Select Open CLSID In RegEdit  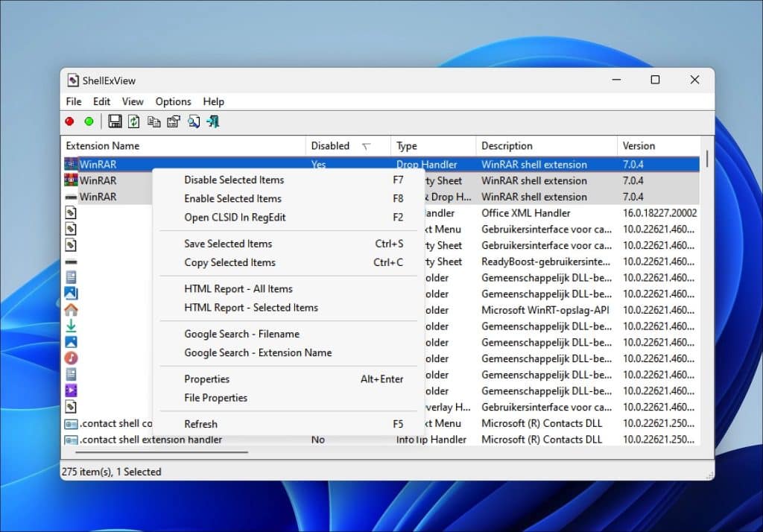tap(288, 218)
